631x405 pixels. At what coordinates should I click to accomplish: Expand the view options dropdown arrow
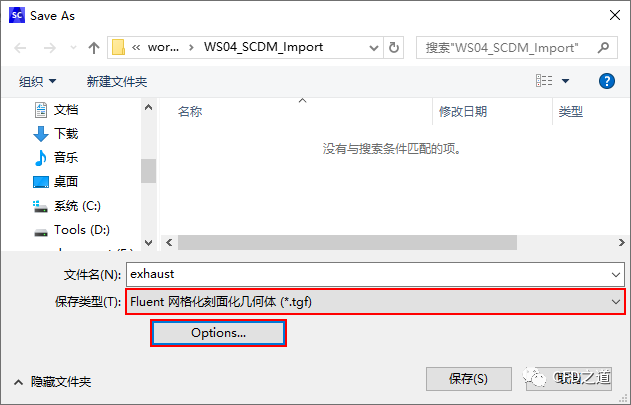[565, 81]
